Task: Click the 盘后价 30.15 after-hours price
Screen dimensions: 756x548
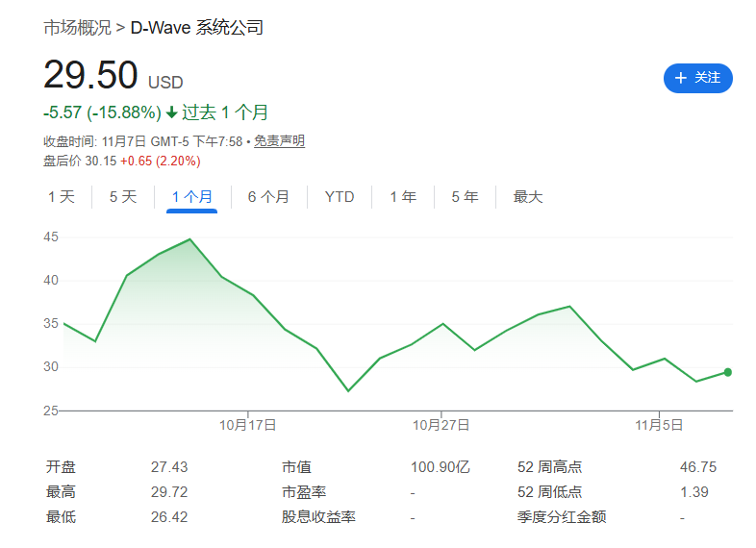Action: point(101,161)
